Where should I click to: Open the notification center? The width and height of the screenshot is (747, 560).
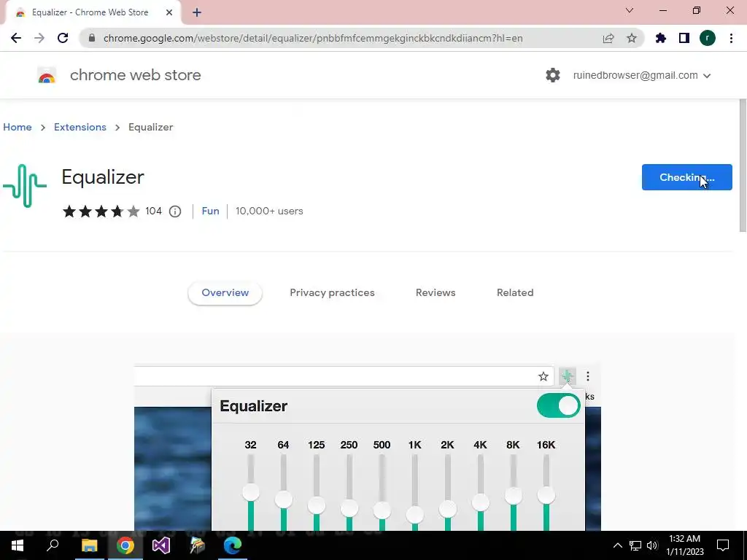(x=723, y=545)
